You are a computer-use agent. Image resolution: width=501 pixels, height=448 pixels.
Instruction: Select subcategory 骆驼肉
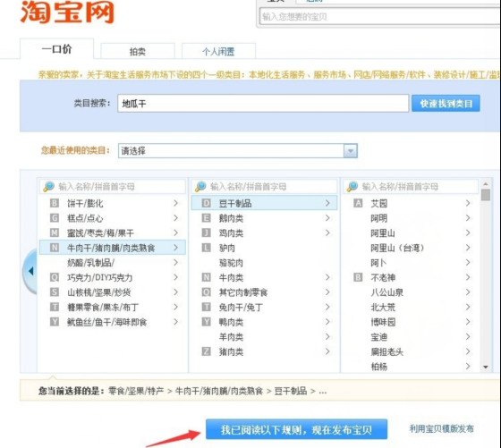click(x=264, y=263)
